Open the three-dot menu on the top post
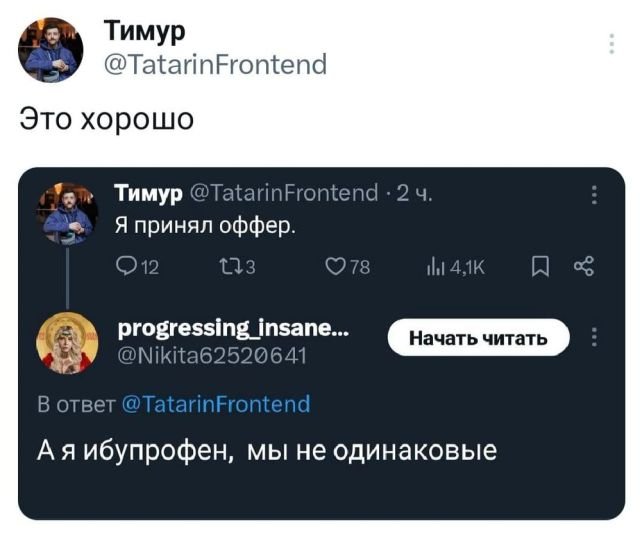This screenshot has height=535, width=640. (611, 44)
